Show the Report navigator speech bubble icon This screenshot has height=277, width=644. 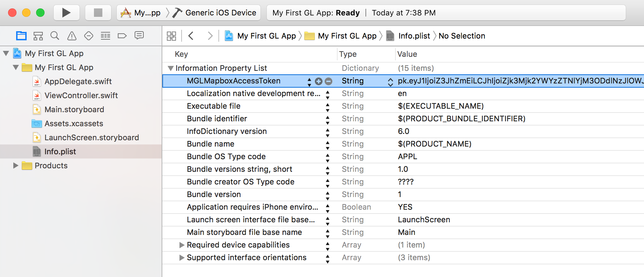click(x=139, y=36)
